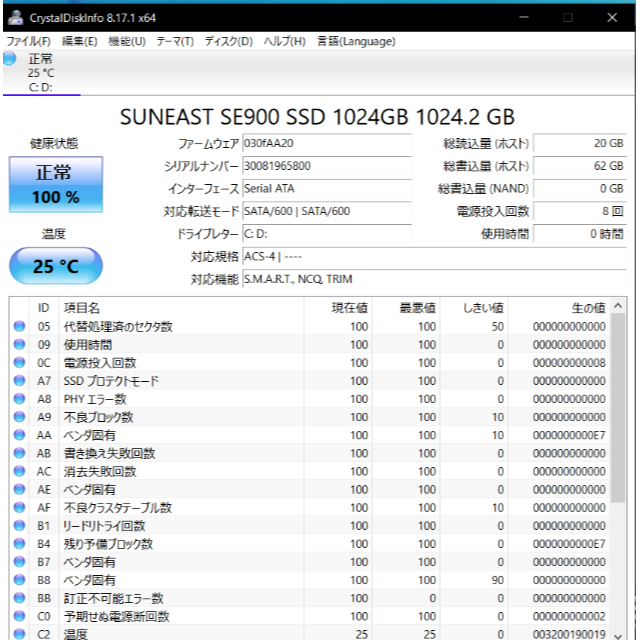Open the テーマ(T) menu
The image size is (640, 640).
pos(175,41)
